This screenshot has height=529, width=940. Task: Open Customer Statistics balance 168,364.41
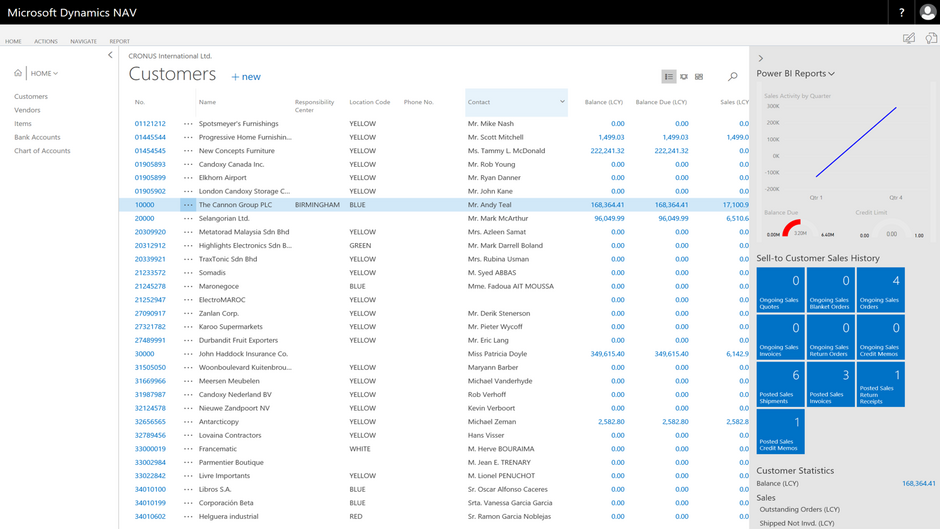click(x=918, y=483)
